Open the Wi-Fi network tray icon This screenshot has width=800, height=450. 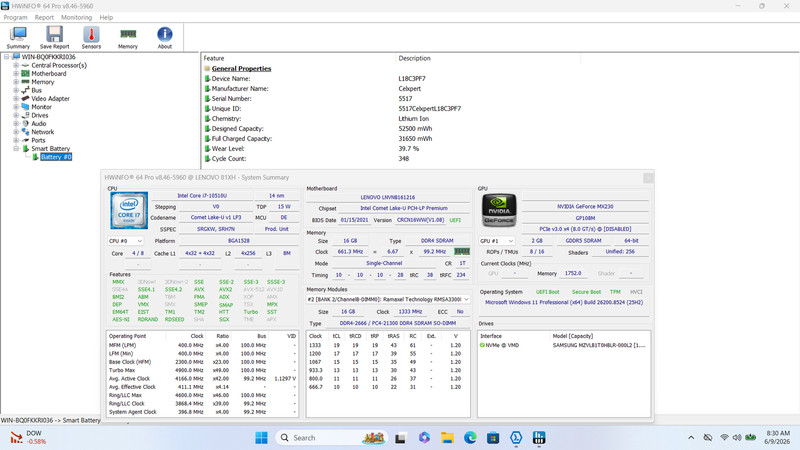[724, 438]
